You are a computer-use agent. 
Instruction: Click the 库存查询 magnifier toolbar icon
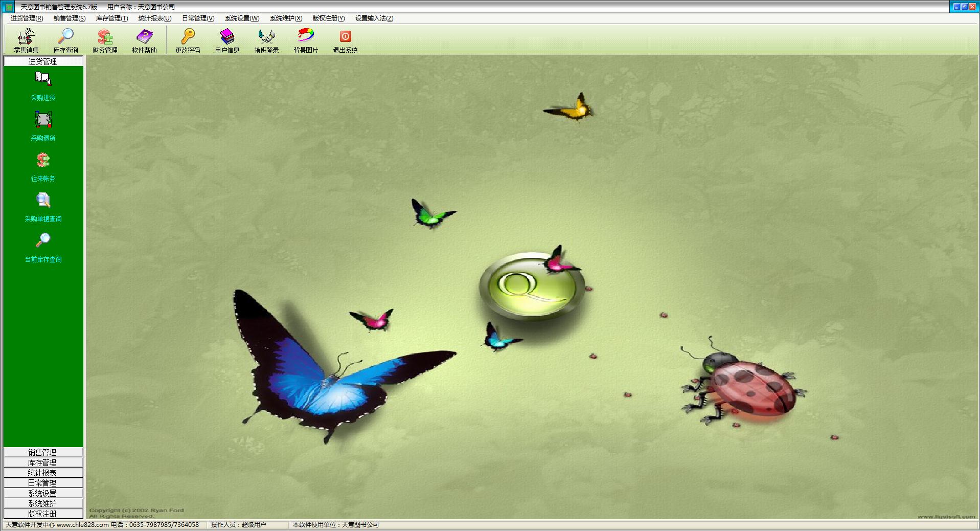65,41
